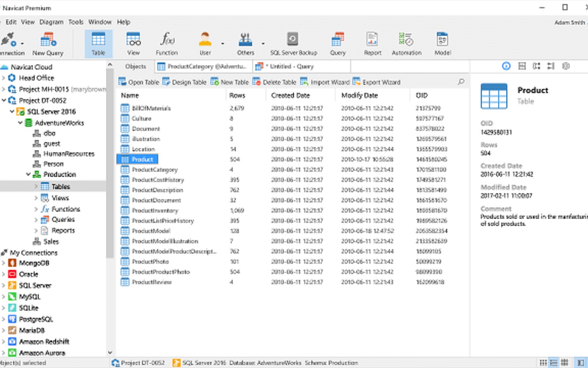Click Design Table button
Viewport: 588px width, 368px height.
tap(184, 82)
